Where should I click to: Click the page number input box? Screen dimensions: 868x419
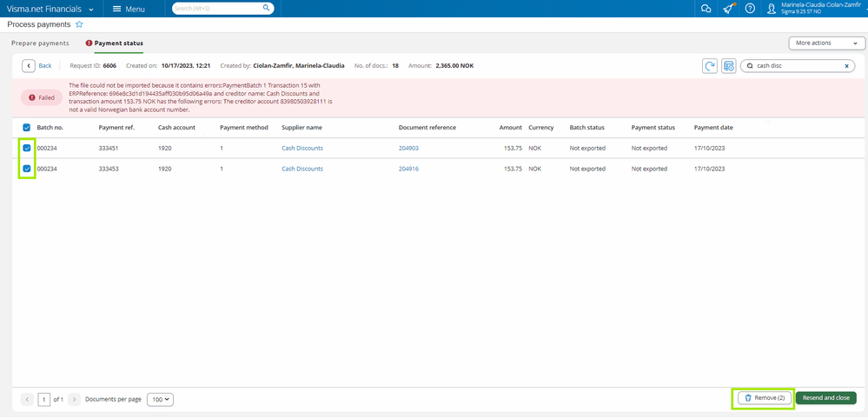[43, 399]
